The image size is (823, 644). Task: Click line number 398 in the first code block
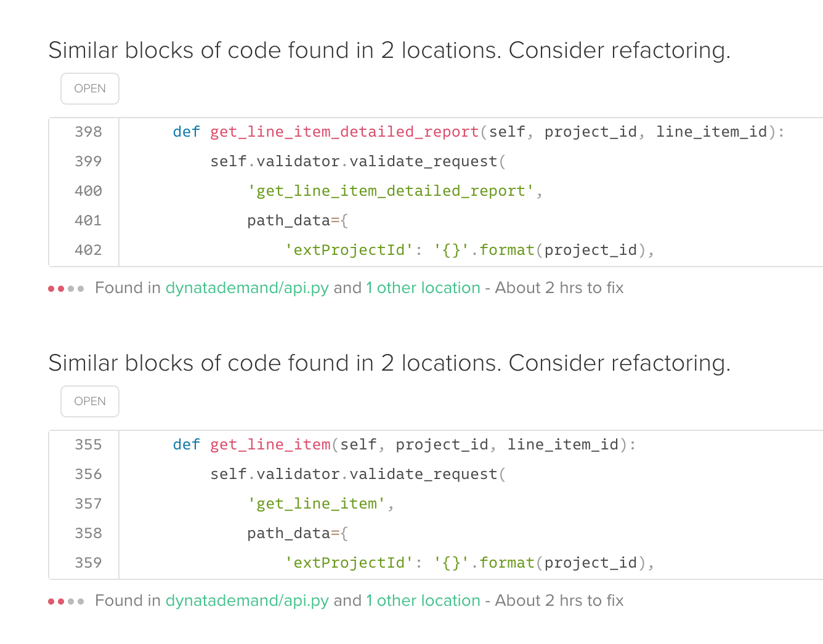88,131
